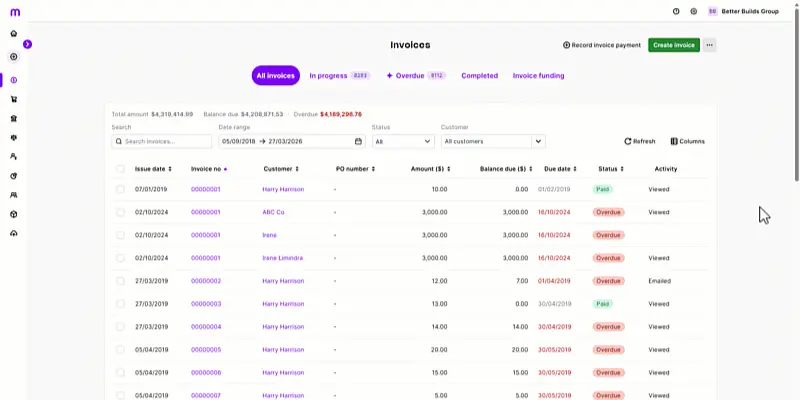Open invoice 00000004 link
The image size is (800, 400).
click(206, 327)
